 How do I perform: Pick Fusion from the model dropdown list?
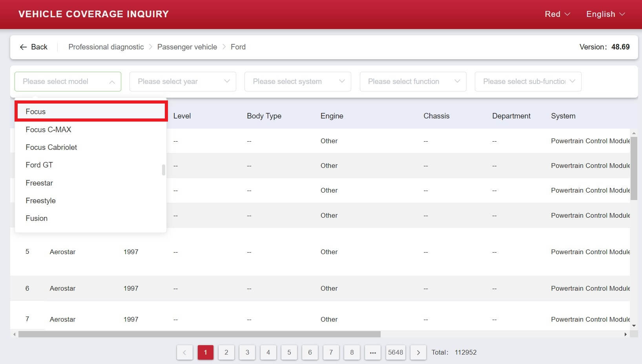coord(36,218)
